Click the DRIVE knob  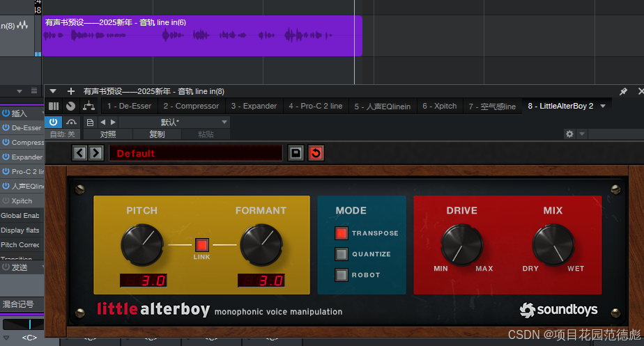pyautogui.click(x=461, y=244)
